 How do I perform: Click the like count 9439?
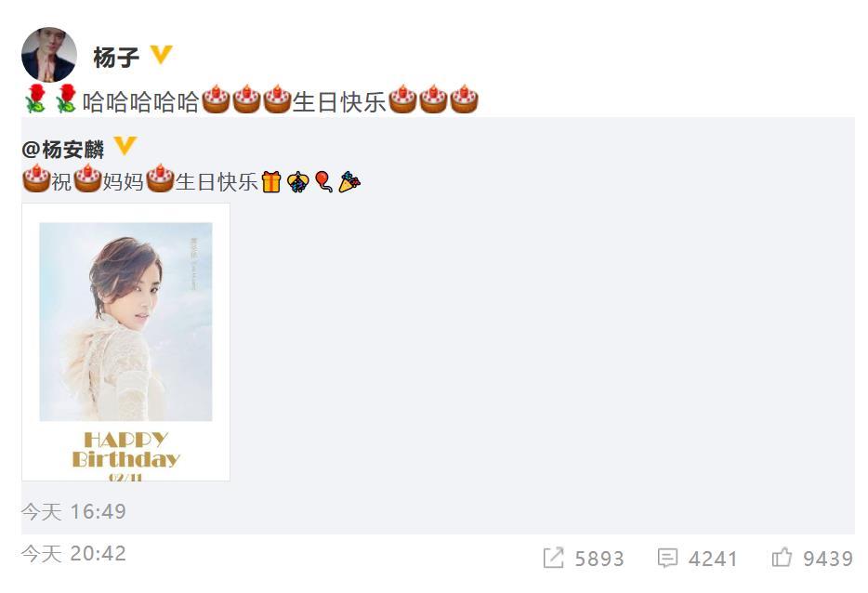pos(828,559)
